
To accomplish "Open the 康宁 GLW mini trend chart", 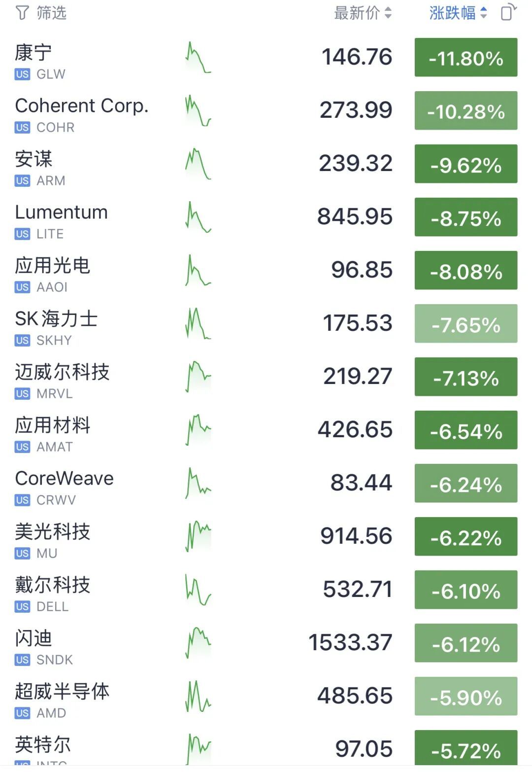I will coord(199,58).
